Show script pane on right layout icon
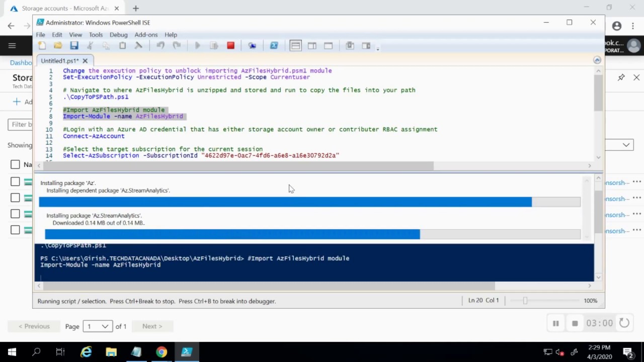The image size is (644, 362). click(x=312, y=46)
